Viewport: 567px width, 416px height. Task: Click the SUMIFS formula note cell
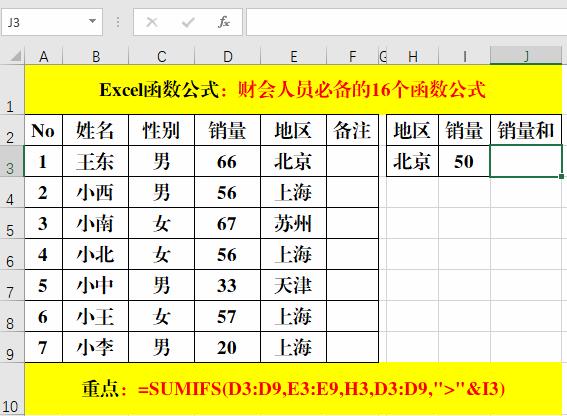[x=293, y=389]
